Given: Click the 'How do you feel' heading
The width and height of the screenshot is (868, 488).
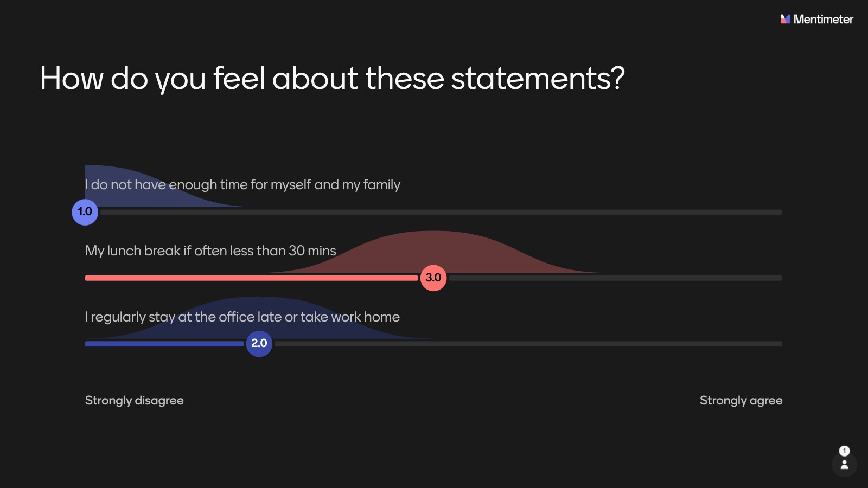Looking at the screenshot, I should 332,78.
